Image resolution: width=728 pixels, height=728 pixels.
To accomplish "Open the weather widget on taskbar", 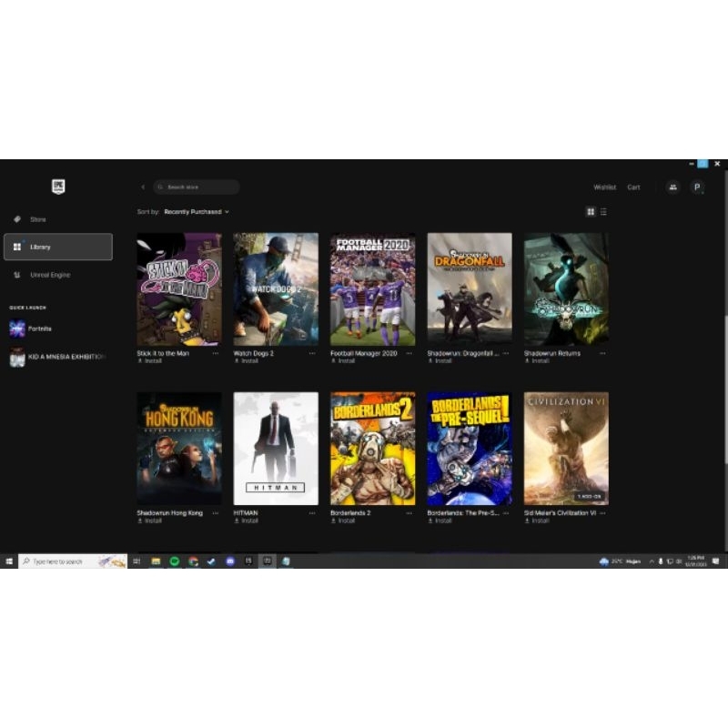I will [620, 561].
